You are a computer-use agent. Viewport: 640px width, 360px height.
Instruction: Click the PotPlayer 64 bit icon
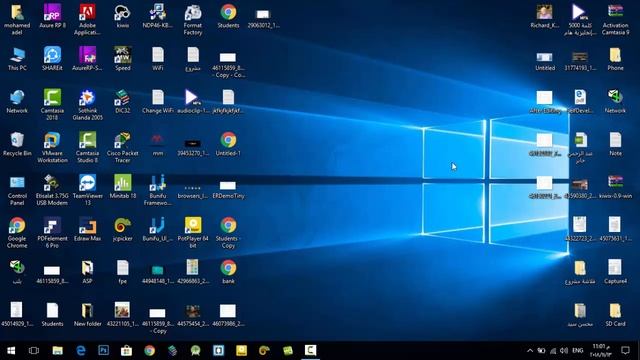point(193,233)
